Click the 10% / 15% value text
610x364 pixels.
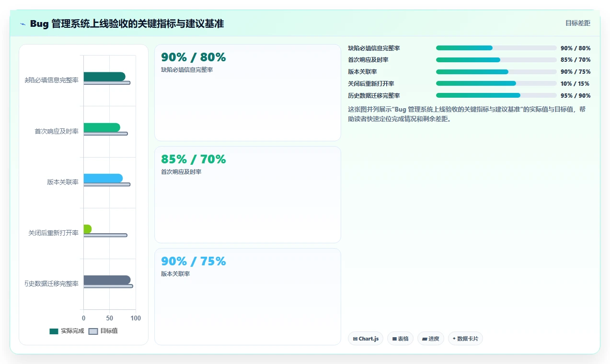575,83
